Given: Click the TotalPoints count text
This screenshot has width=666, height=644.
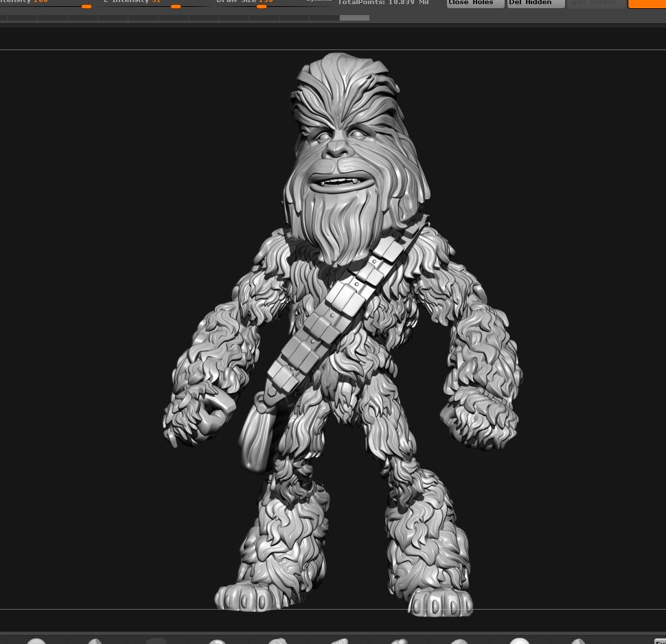Looking at the screenshot, I should click(383, 2).
